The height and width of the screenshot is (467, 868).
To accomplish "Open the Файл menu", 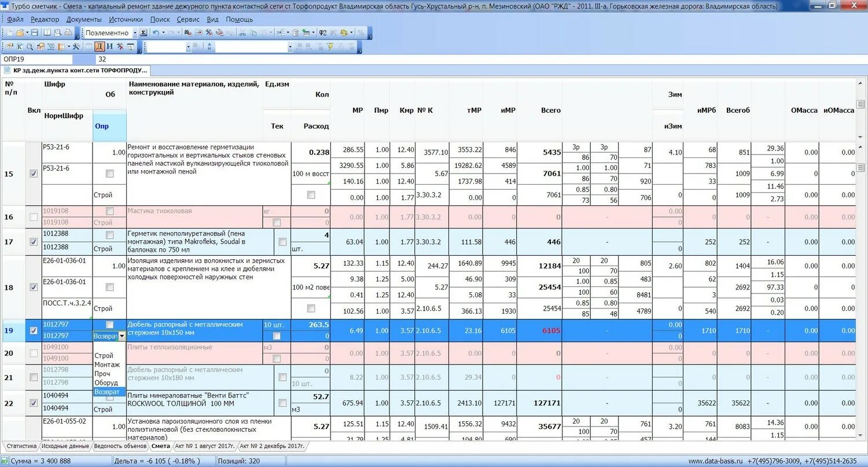I will (x=16, y=19).
